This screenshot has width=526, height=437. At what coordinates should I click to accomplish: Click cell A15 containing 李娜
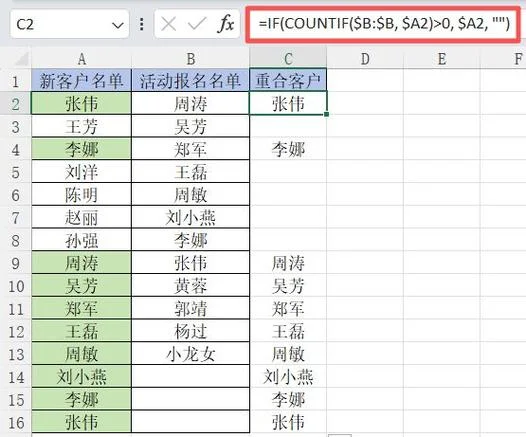click(82, 399)
